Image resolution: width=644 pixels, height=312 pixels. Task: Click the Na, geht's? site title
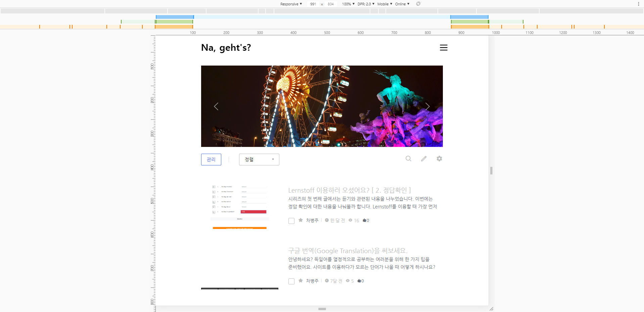coord(226,48)
